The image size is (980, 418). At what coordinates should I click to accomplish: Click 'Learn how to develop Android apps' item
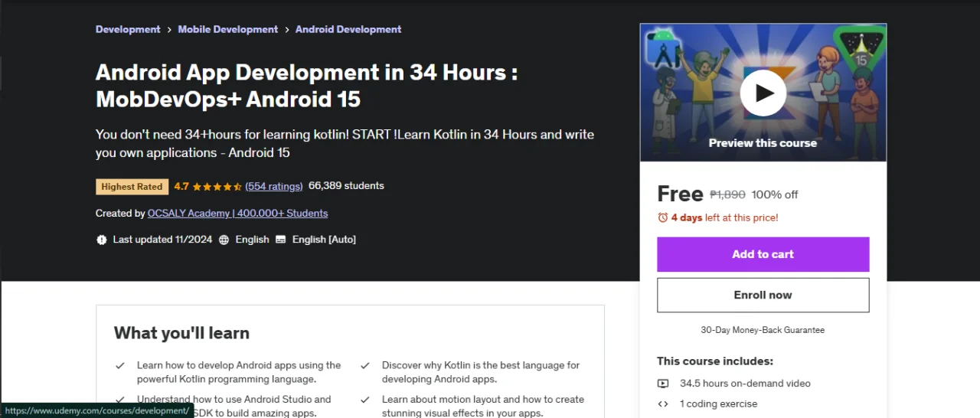pyautogui.click(x=239, y=372)
